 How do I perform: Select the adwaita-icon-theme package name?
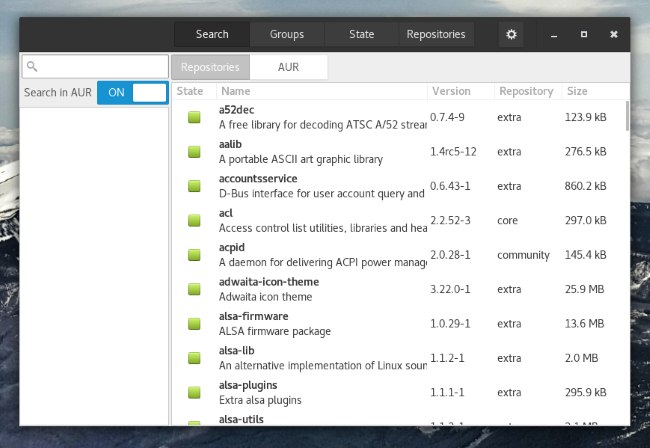tap(269, 282)
